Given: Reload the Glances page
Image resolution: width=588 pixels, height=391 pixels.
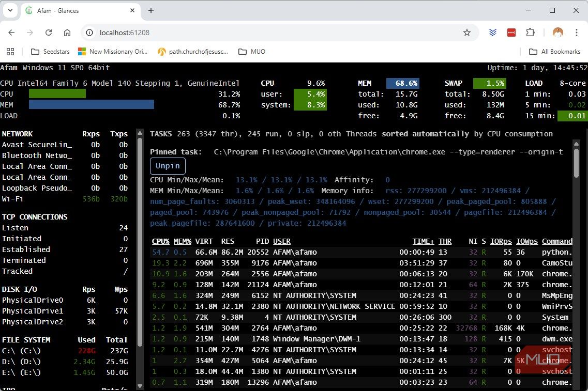Looking at the screenshot, I should 49,33.
